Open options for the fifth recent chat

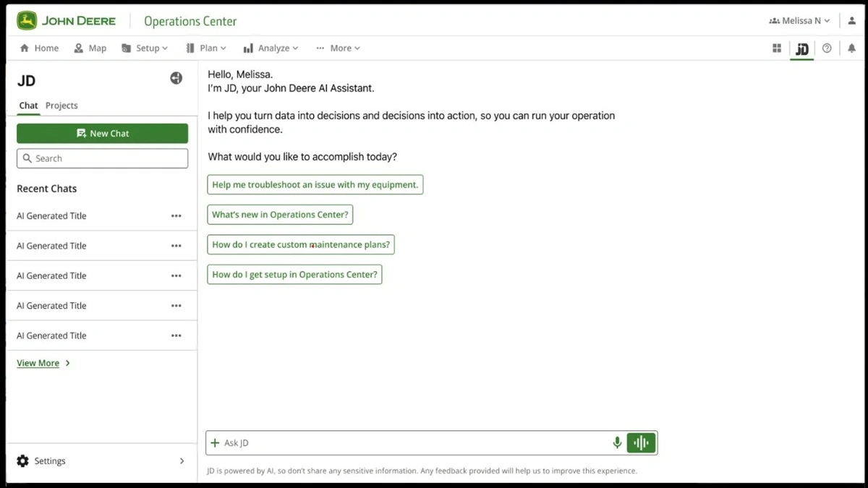[176, 335]
